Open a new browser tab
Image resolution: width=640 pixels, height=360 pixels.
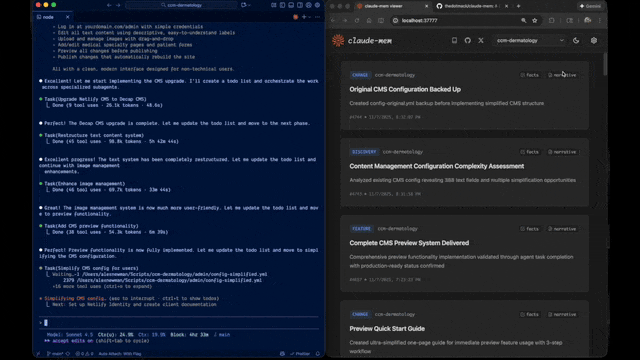click(518, 6)
